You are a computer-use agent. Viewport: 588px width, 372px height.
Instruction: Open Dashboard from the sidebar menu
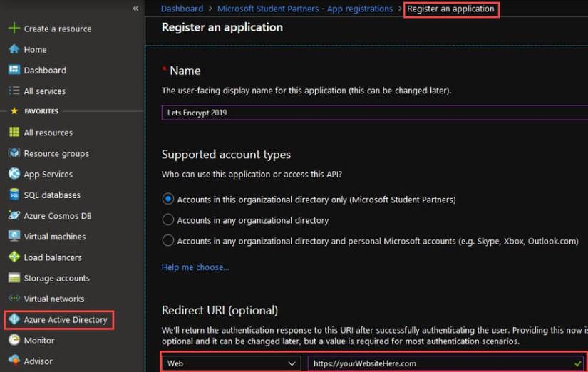coord(45,70)
